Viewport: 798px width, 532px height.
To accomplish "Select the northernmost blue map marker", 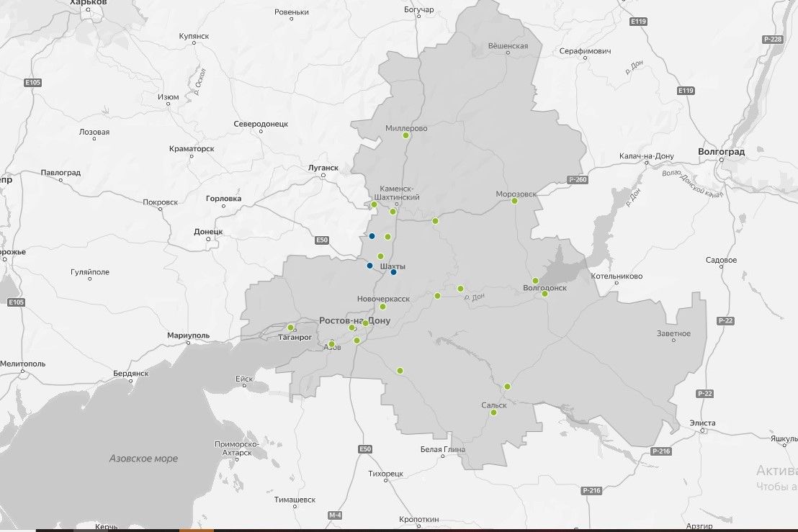I will 372,236.
